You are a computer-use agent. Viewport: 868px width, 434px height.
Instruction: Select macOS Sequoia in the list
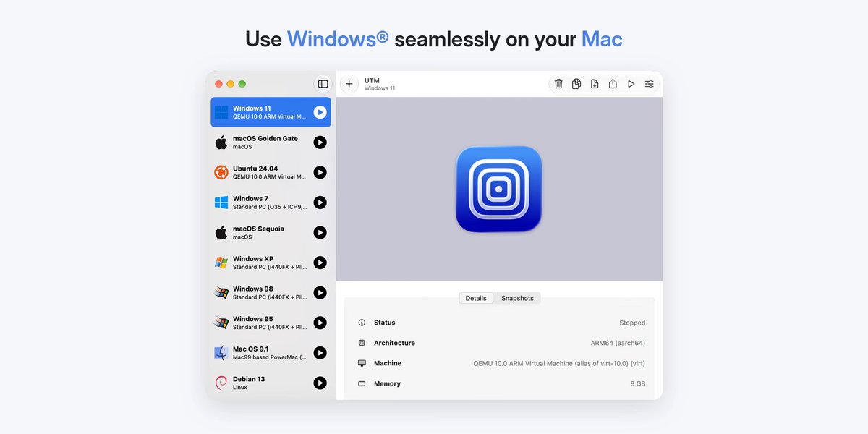[271, 232]
